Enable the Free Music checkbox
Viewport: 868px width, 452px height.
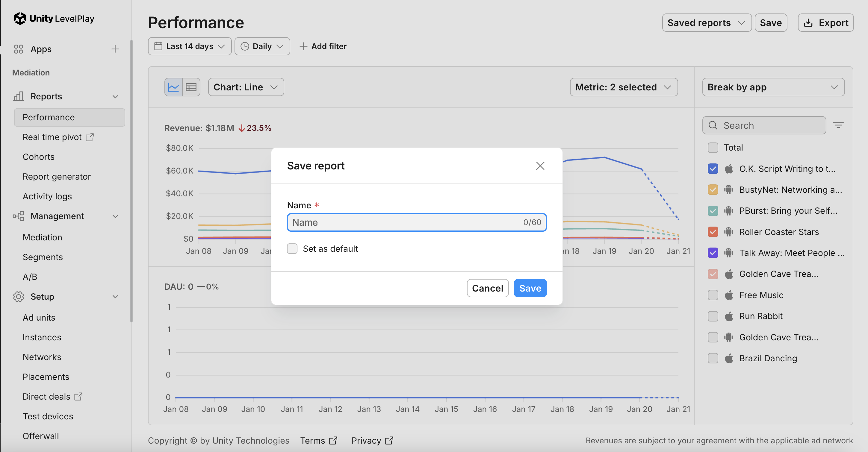[x=713, y=295]
